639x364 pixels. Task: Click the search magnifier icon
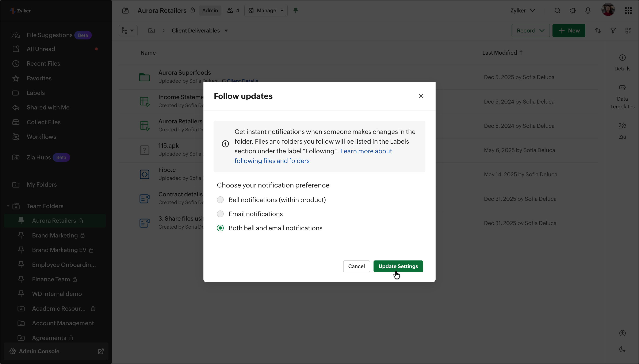click(x=557, y=11)
